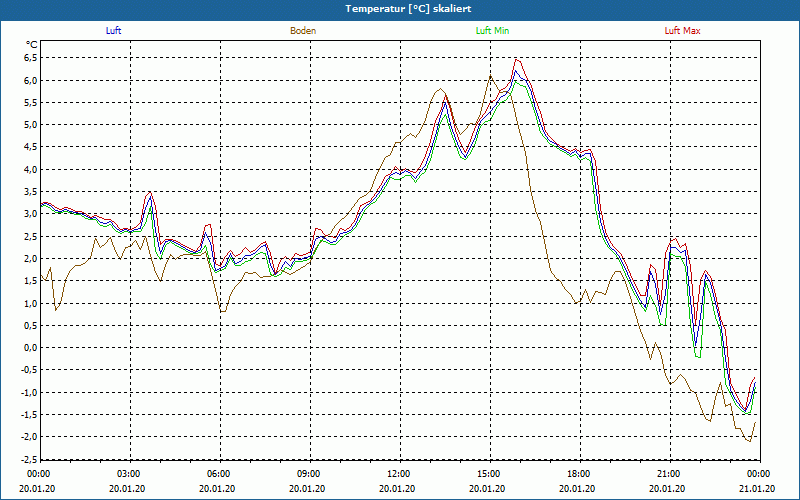This screenshot has height=500, width=800.
Task: Click the -1,0 y-axis tick label
Action: [28, 392]
